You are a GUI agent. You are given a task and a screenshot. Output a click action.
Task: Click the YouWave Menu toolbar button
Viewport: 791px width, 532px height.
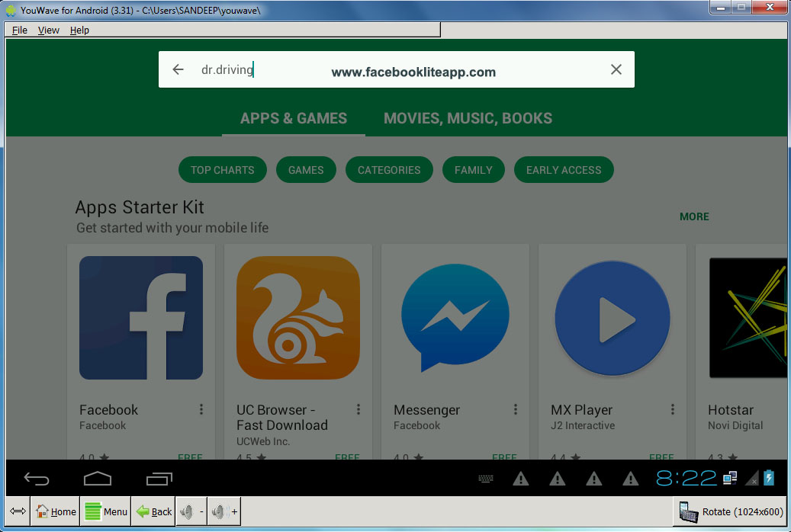coord(106,511)
